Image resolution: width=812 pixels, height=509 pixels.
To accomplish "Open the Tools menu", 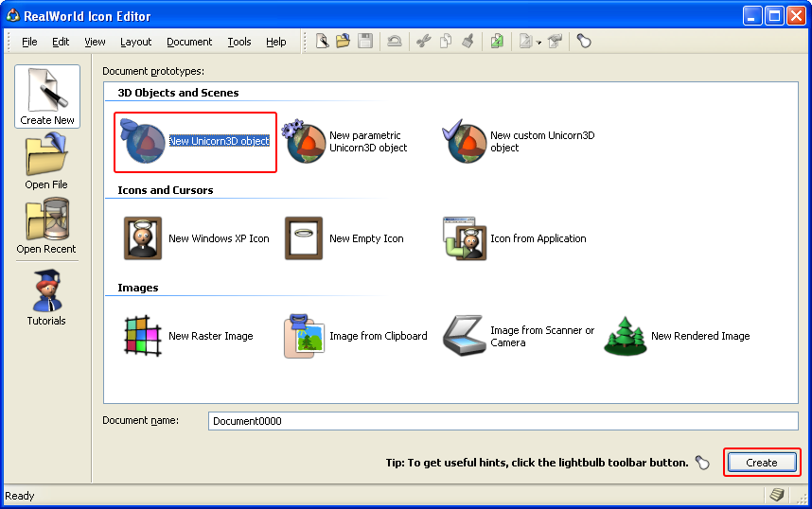I will [239, 42].
